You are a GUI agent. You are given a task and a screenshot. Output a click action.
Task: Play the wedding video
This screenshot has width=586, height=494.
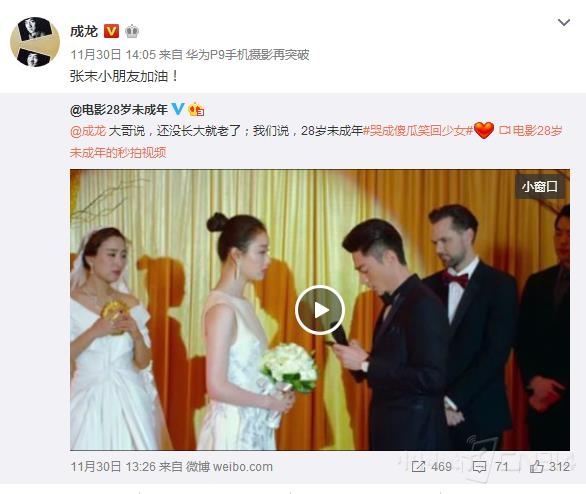coord(320,310)
